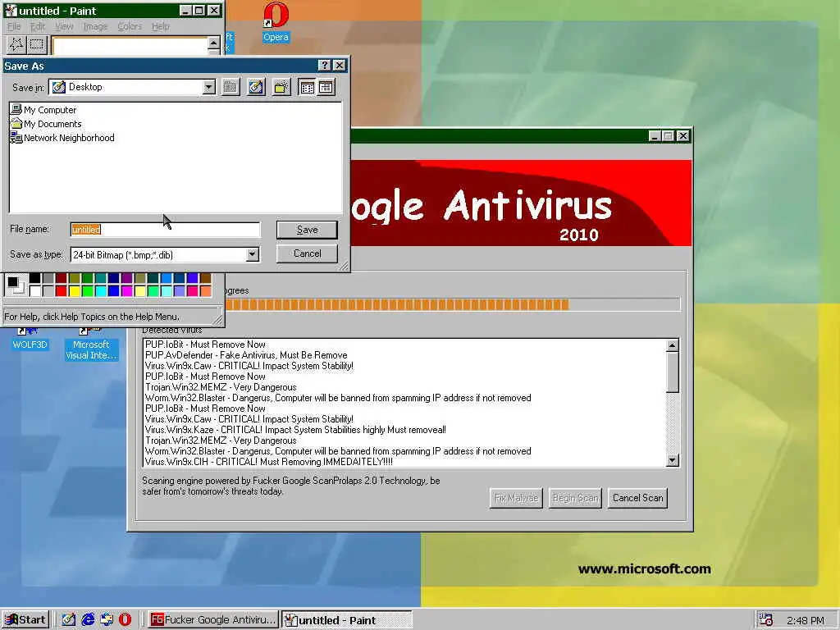Open Paint's Edit menu
This screenshot has height=630, width=840.
pyautogui.click(x=38, y=26)
